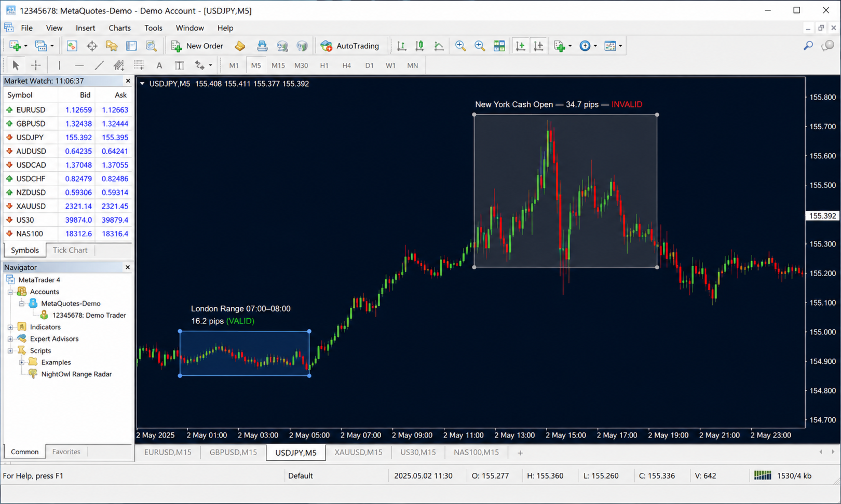Zoom out on the chart

480,46
